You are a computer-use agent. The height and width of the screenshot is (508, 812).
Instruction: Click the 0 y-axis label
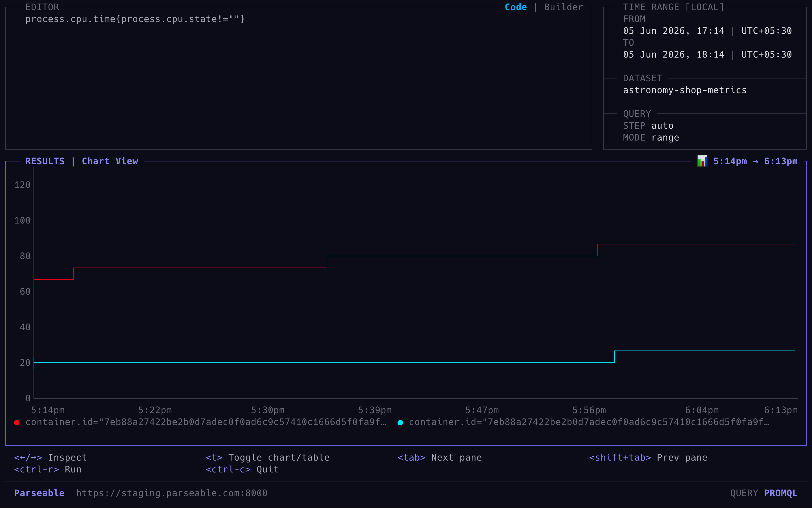28,398
